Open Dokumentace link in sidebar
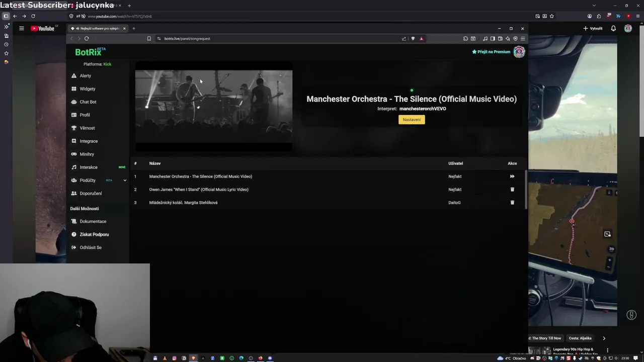The width and height of the screenshot is (644, 362). click(x=93, y=221)
